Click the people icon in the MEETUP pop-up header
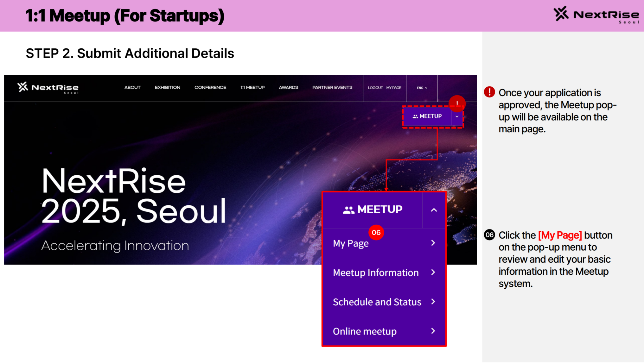 (x=348, y=209)
